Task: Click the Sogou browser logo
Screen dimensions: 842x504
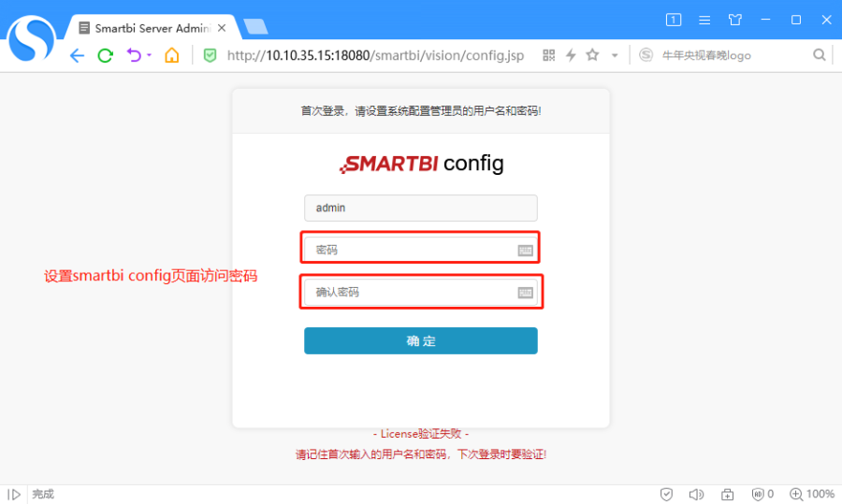Action: [x=32, y=39]
